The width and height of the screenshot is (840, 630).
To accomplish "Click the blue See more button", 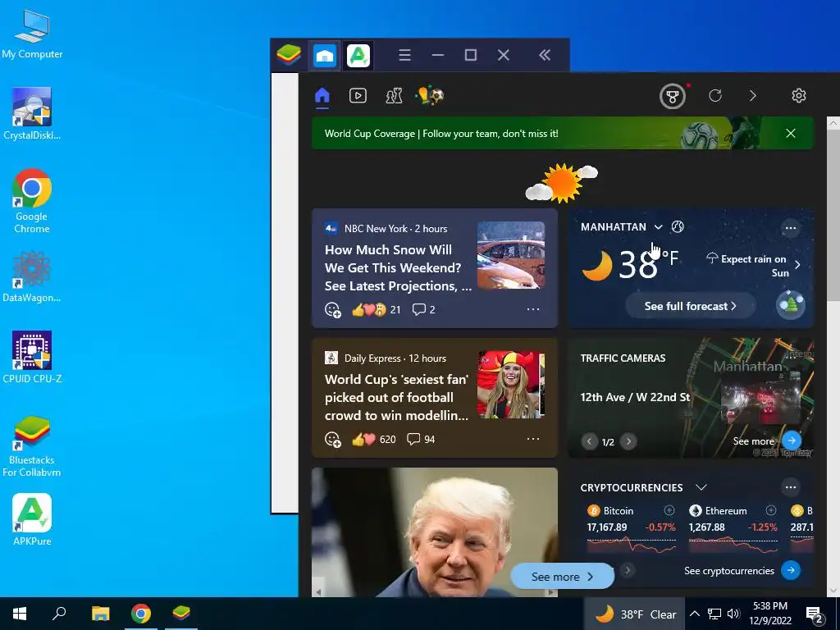I will pyautogui.click(x=563, y=577).
